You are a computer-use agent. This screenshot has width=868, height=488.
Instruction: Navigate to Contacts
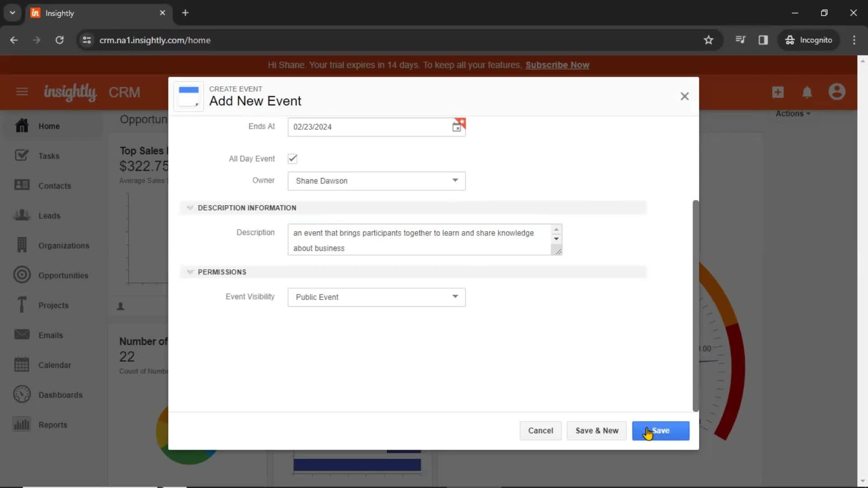pos(54,186)
